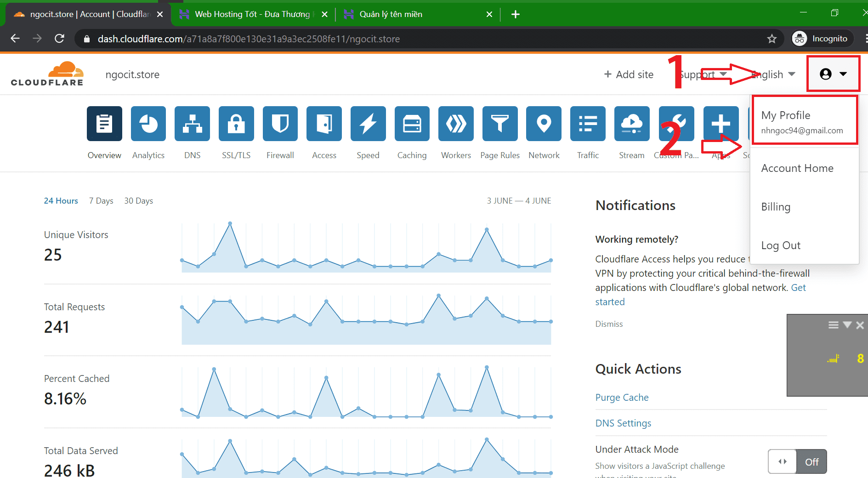Viewport: 868px width, 478px height.
Task: Open the Caching icon
Action: pyautogui.click(x=412, y=124)
